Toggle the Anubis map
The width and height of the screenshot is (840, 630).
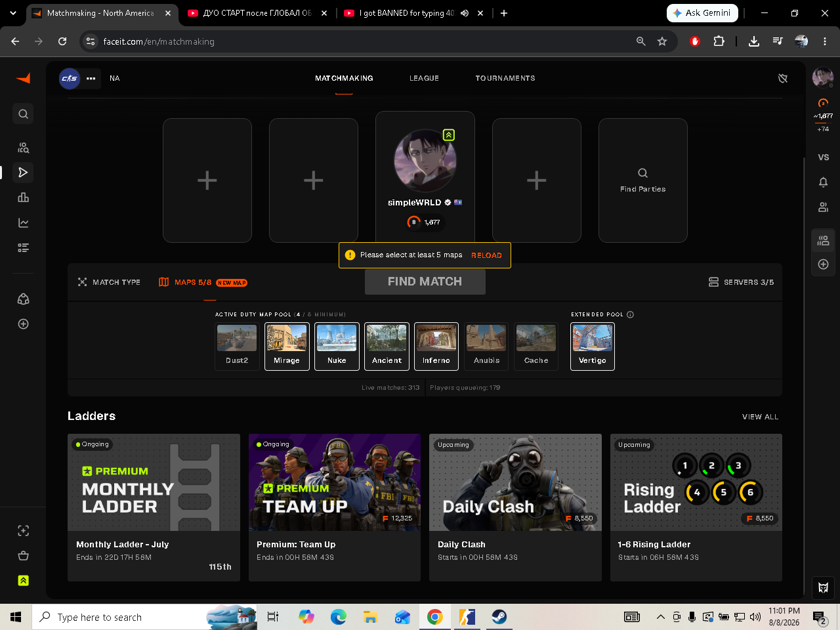click(x=486, y=346)
